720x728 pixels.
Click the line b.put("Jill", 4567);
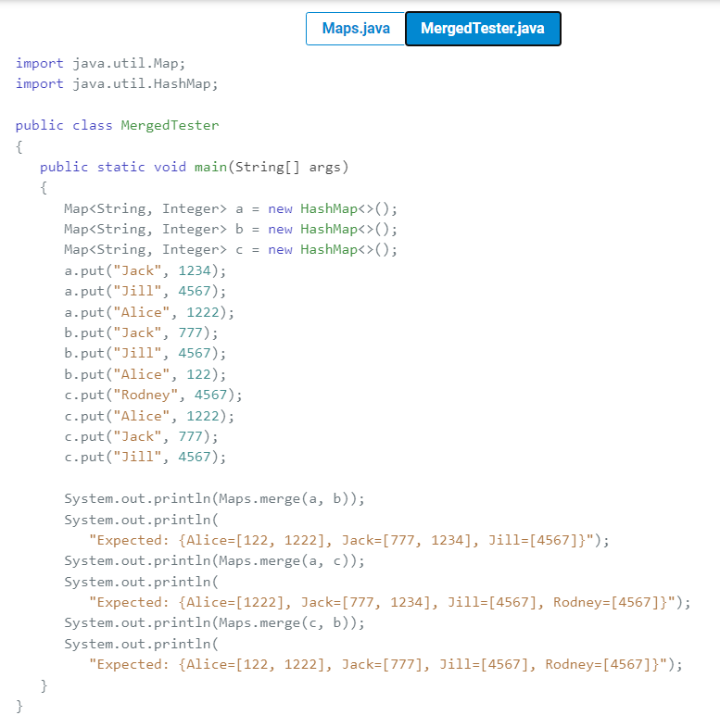pyautogui.click(x=145, y=353)
